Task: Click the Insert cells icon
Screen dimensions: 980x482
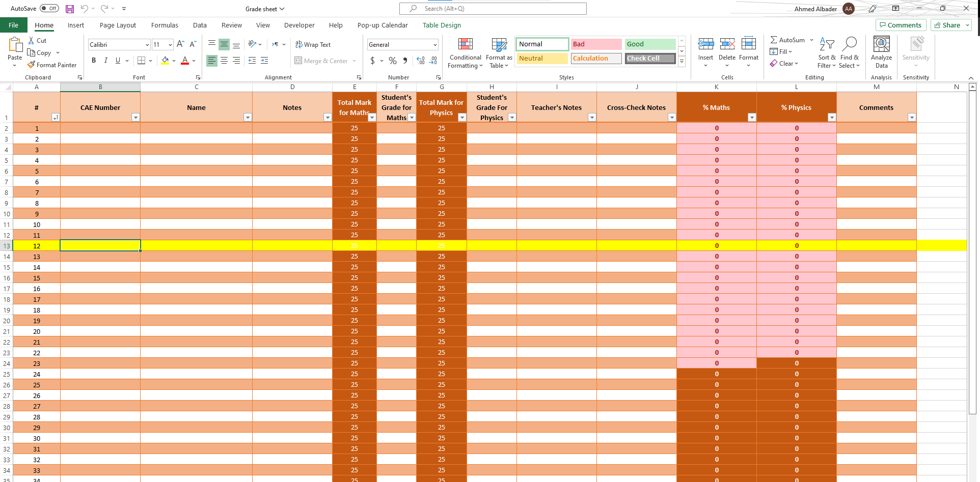Action: (x=705, y=44)
